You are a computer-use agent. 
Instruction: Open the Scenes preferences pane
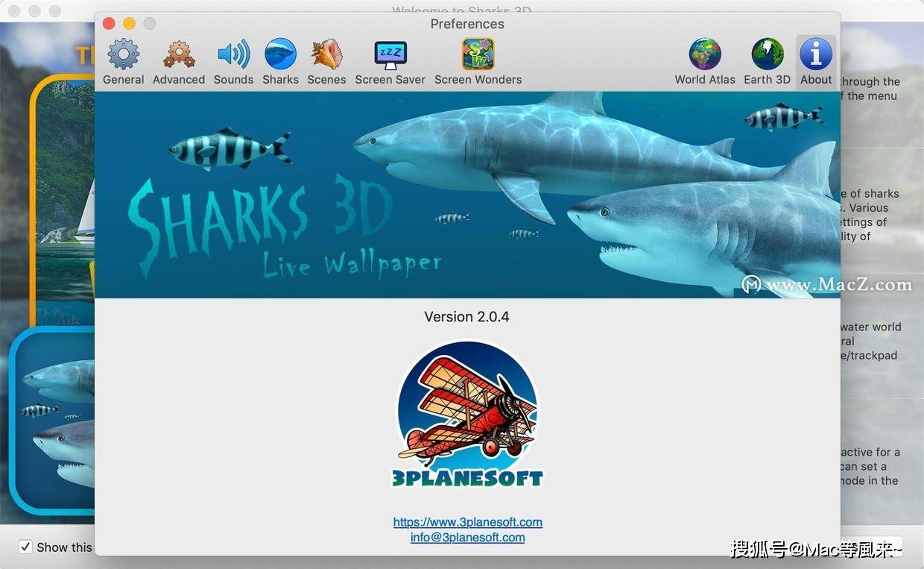coord(326,62)
